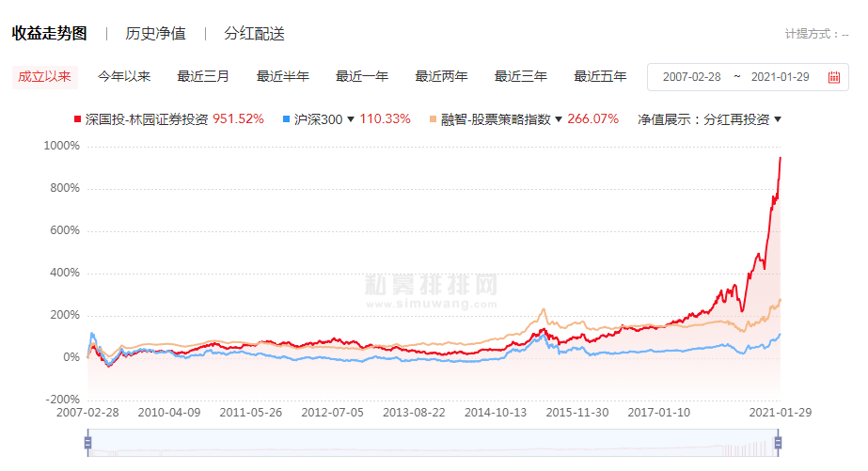Select the 成立以来 time range
Image resolution: width=868 pixels, height=471 pixels.
tap(44, 77)
